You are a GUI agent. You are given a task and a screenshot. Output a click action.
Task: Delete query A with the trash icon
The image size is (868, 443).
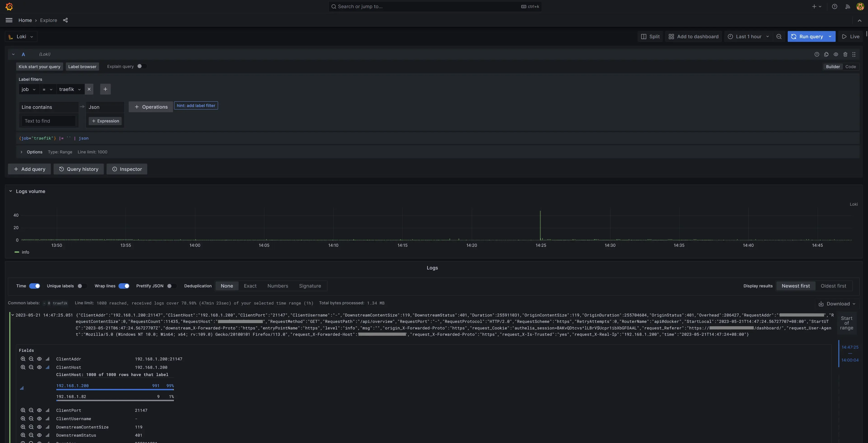845,54
